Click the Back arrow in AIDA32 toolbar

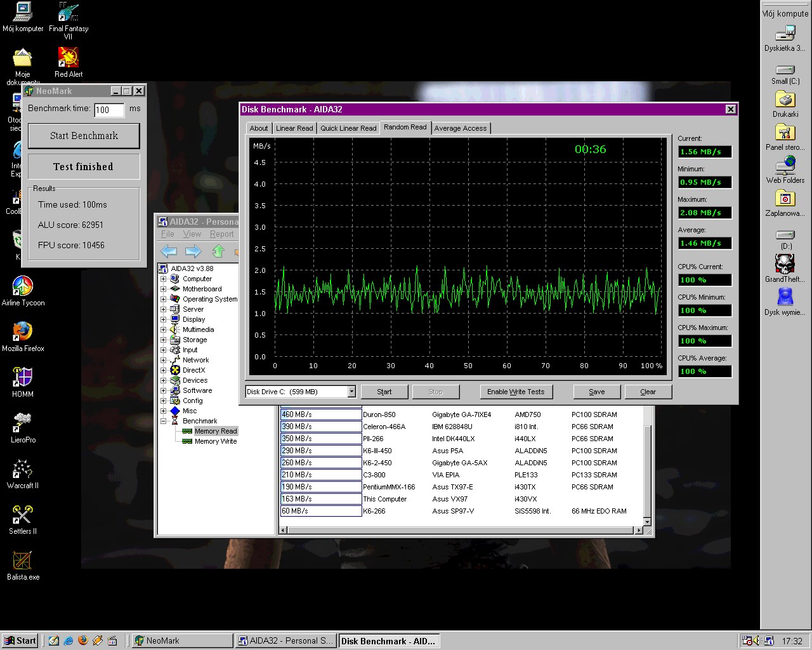point(169,251)
